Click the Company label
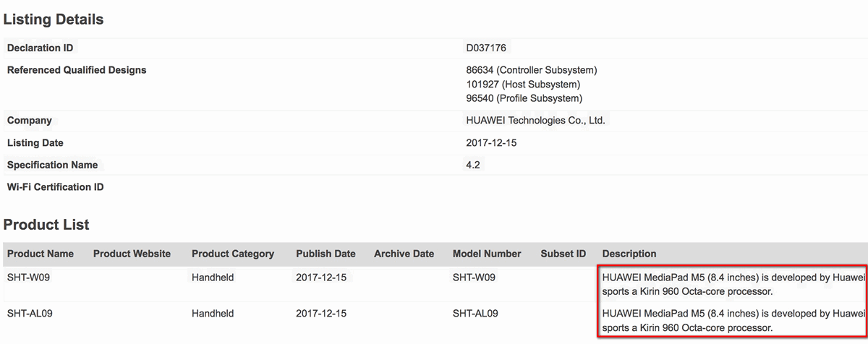This screenshot has height=344, width=868. [x=30, y=120]
